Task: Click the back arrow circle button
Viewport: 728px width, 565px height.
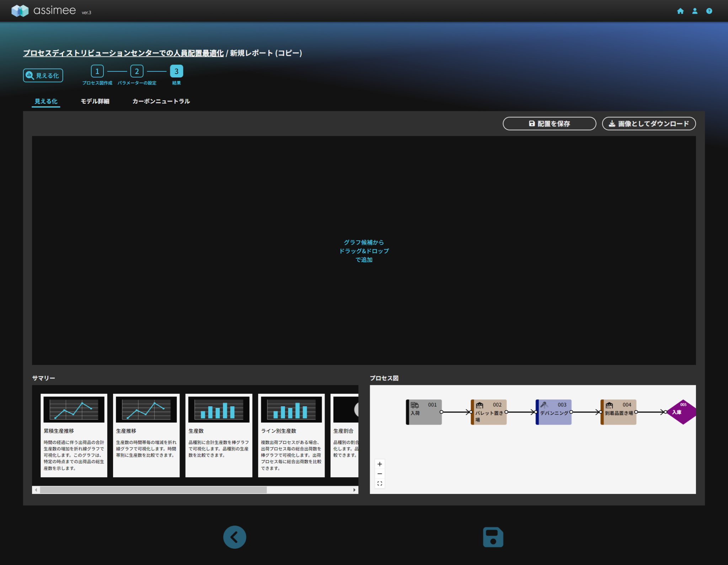Action: [235, 537]
